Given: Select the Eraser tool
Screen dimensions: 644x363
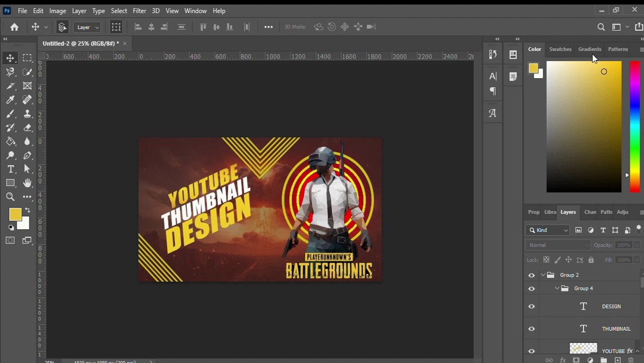Looking at the screenshot, I should point(27,128).
